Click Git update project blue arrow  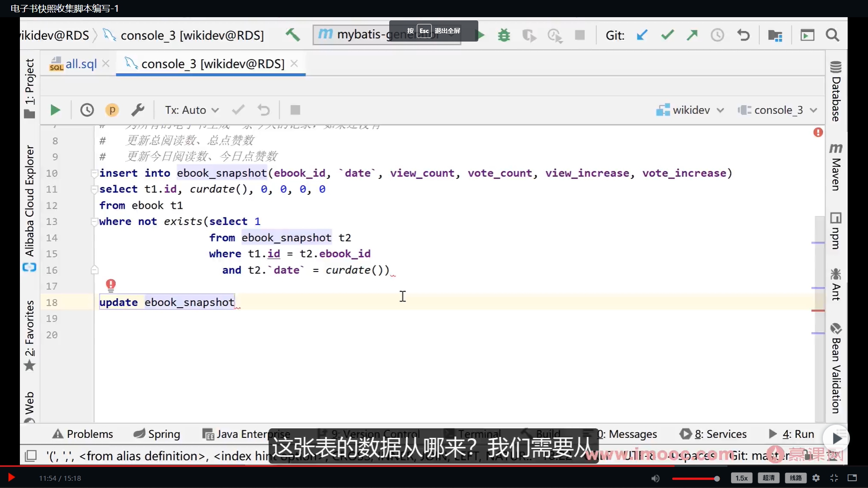[x=642, y=35]
